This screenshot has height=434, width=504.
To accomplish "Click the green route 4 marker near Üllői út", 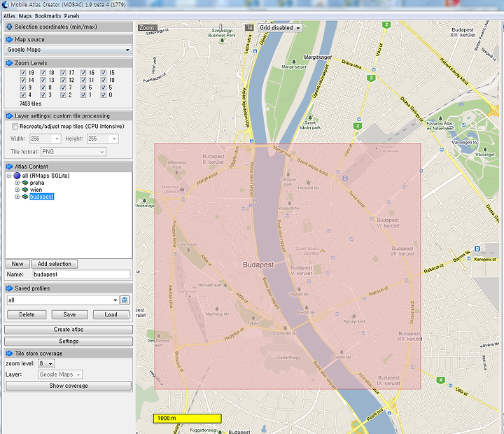I will (441, 380).
